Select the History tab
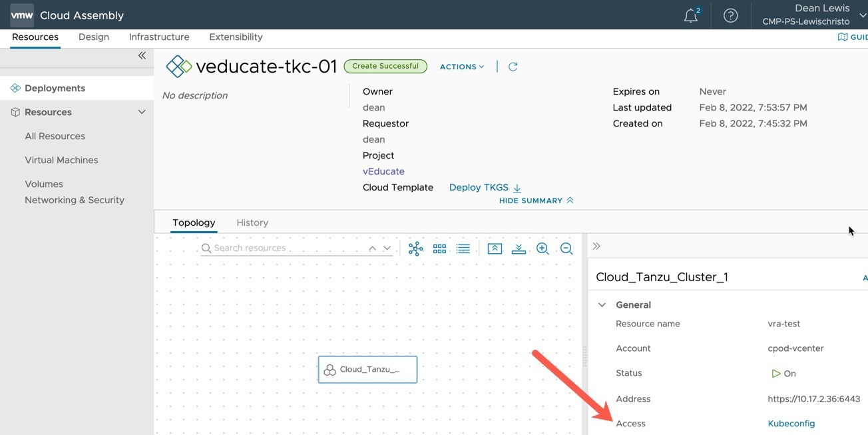 pos(252,222)
